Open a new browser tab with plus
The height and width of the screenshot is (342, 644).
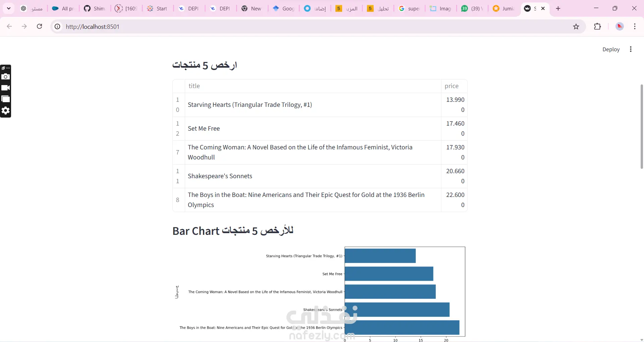(558, 8)
